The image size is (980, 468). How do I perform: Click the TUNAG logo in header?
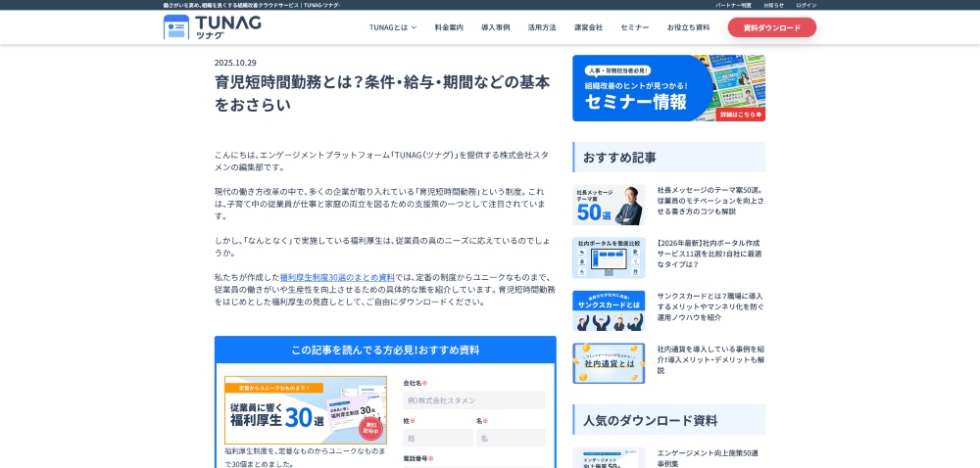point(212,26)
